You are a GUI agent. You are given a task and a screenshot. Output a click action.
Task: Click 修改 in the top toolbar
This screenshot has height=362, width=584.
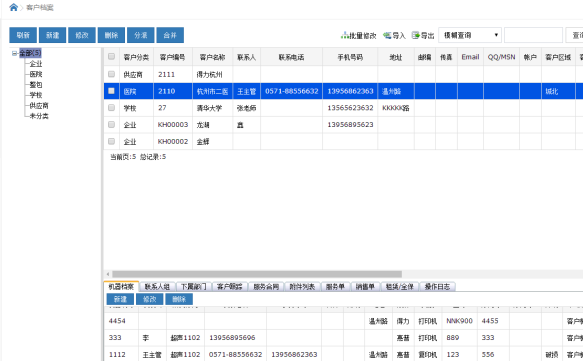82,35
